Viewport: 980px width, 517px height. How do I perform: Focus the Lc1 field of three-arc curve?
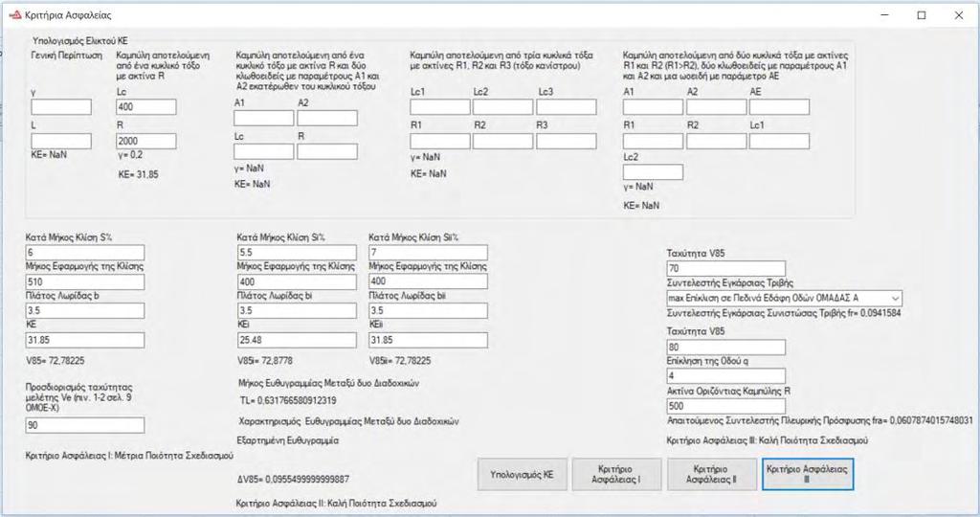(440, 107)
